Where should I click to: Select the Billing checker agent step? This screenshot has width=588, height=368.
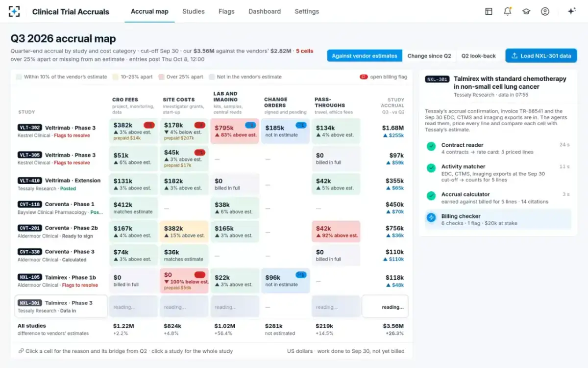tap(498, 219)
